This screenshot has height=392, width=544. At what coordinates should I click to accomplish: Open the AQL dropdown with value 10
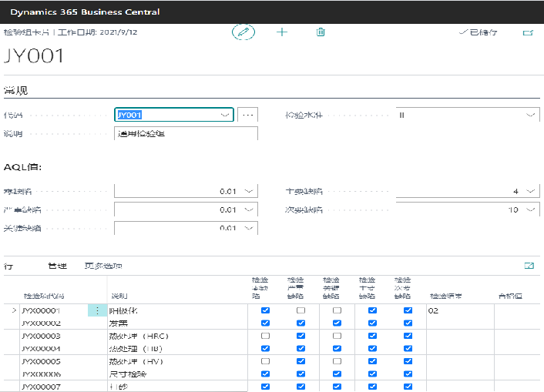(x=530, y=209)
